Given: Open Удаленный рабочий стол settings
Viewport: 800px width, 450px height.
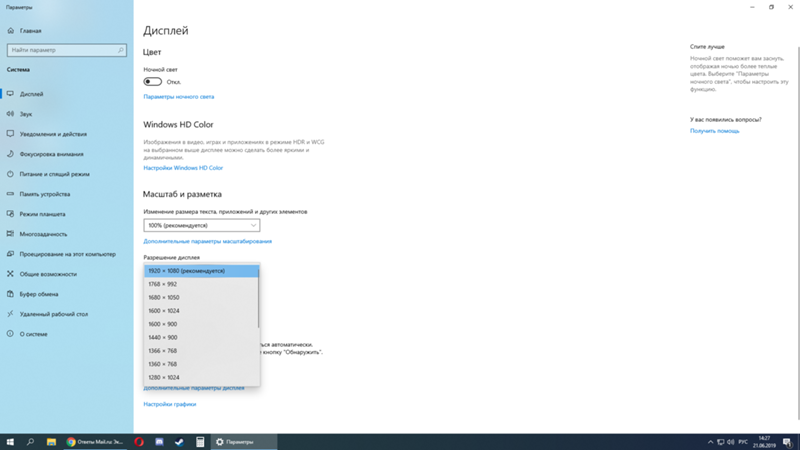Looking at the screenshot, I should click(x=54, y=314).
